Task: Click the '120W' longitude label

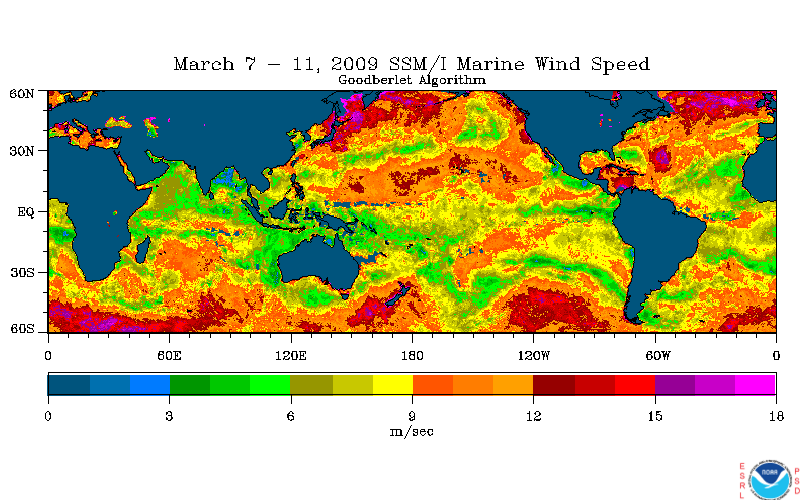Action: pyautogui.click(x=534, y=356)
